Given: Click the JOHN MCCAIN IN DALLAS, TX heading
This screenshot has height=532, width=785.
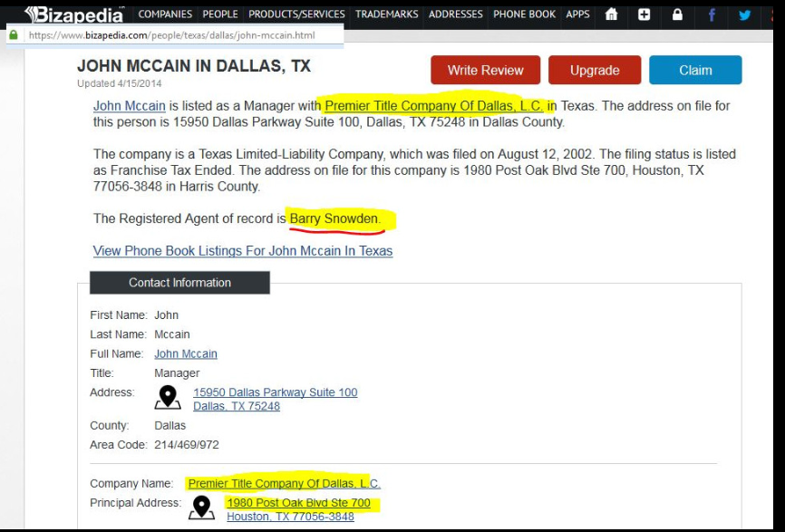Looking at the screenshot, I should pos(194,66).
